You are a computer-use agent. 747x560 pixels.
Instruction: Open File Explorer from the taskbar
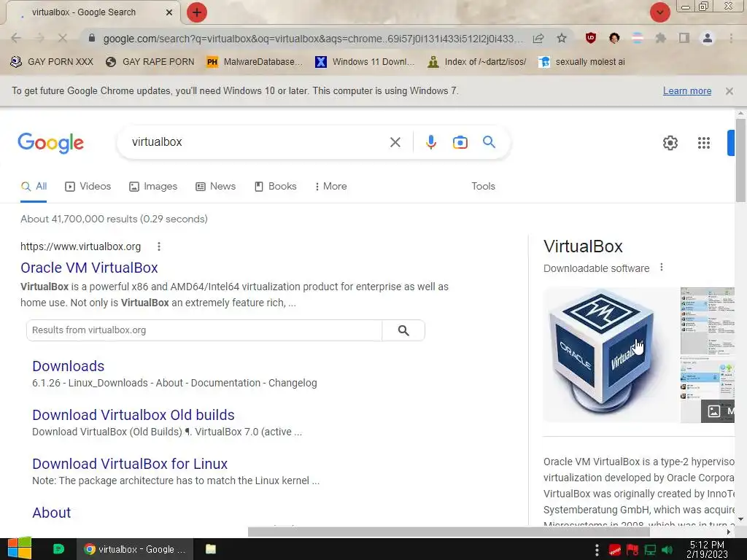click(x=211, y=549)
